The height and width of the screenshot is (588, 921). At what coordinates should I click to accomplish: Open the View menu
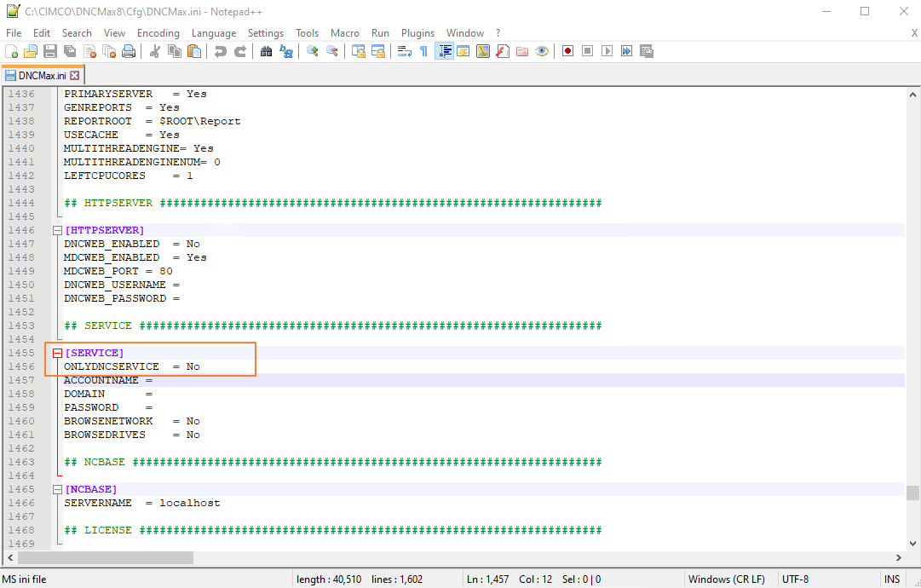point(114,33)
